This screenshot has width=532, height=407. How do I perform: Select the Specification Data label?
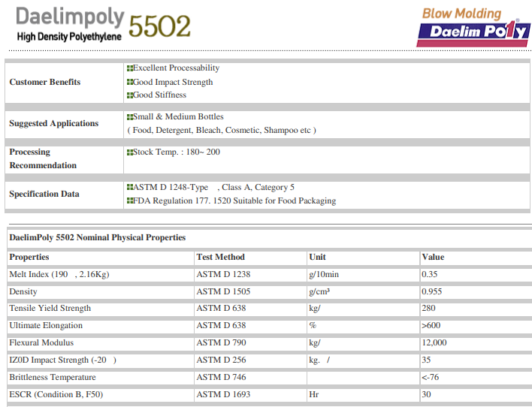tap(44, 194)
